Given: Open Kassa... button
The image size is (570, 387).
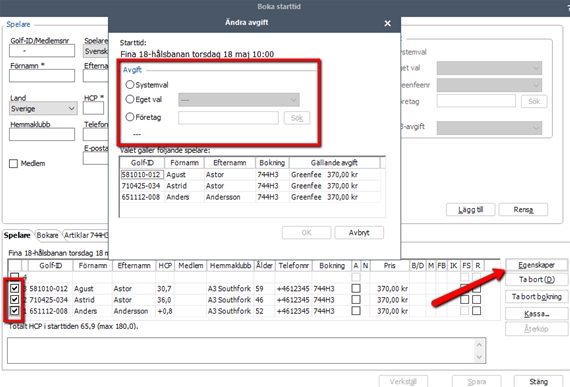Looking at the screenshot, I should tap(536, 314).
